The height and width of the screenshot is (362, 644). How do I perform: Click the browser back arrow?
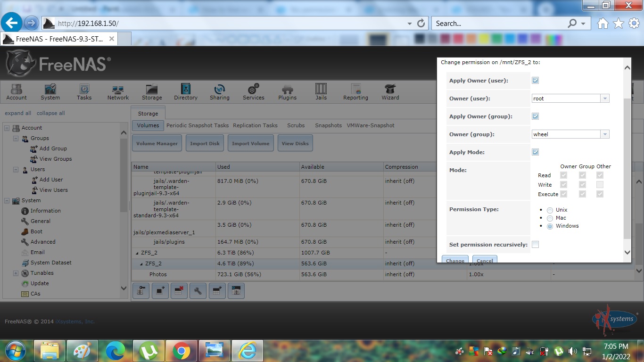(11, 23)
